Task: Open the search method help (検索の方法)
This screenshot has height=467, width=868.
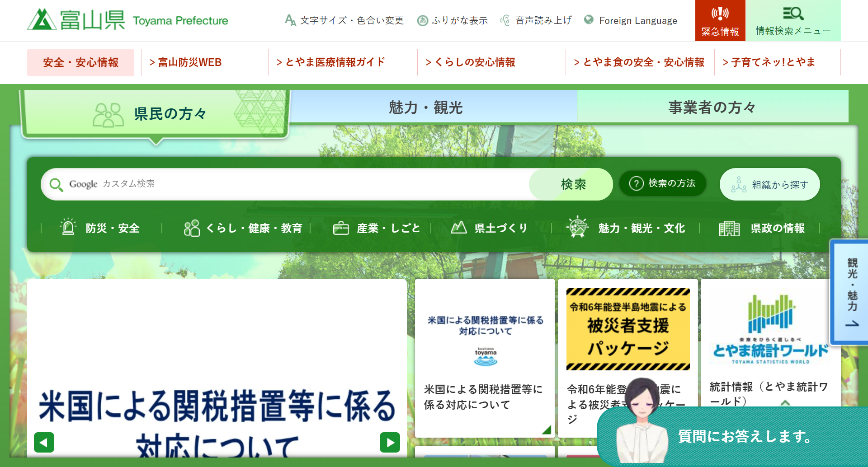Action: point(663,183)
